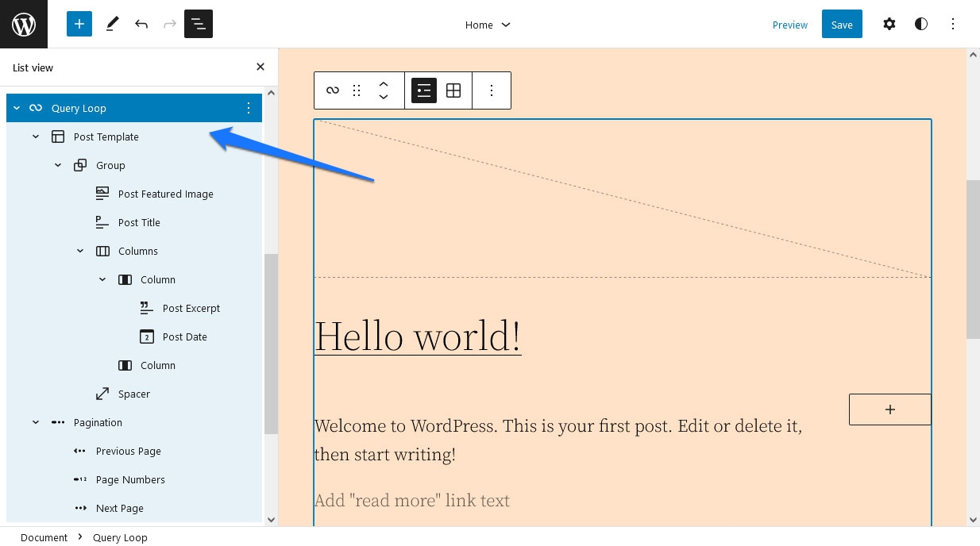
Task: Open the editor options three-dot menu
Action: click(x=952, y=24)
